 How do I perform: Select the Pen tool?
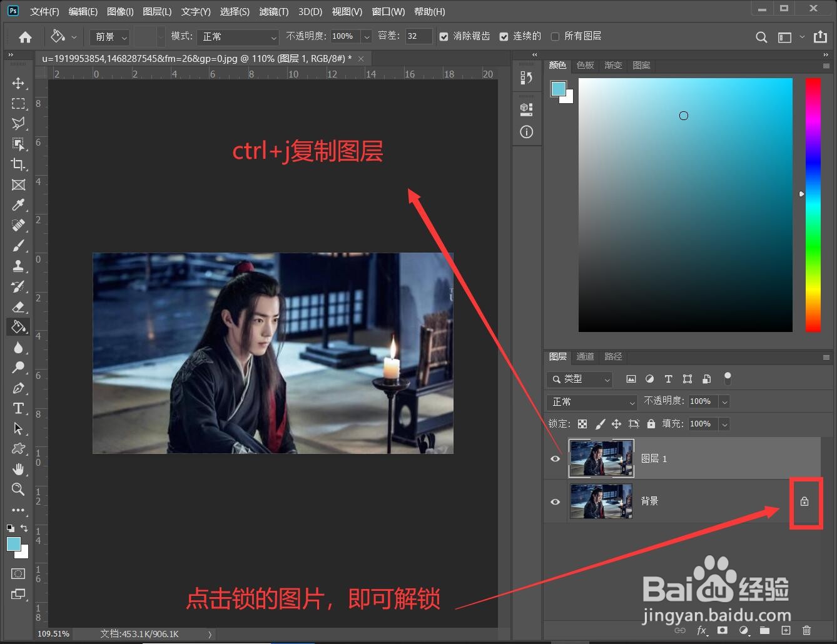[18, 388]
